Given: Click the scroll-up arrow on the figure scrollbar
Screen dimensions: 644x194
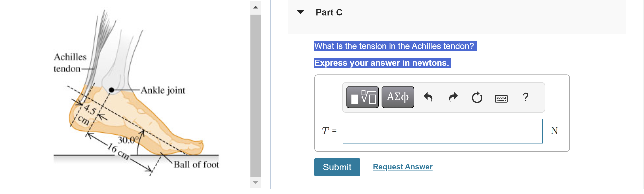Looking at the screenshot, I should [x=255, y=7].
